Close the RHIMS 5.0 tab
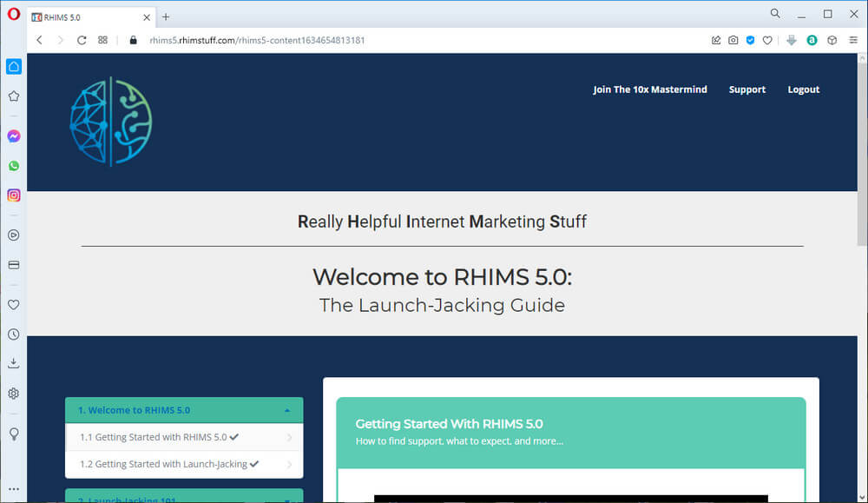The height and width of the screenshot is (503, 868). (147, 17)
